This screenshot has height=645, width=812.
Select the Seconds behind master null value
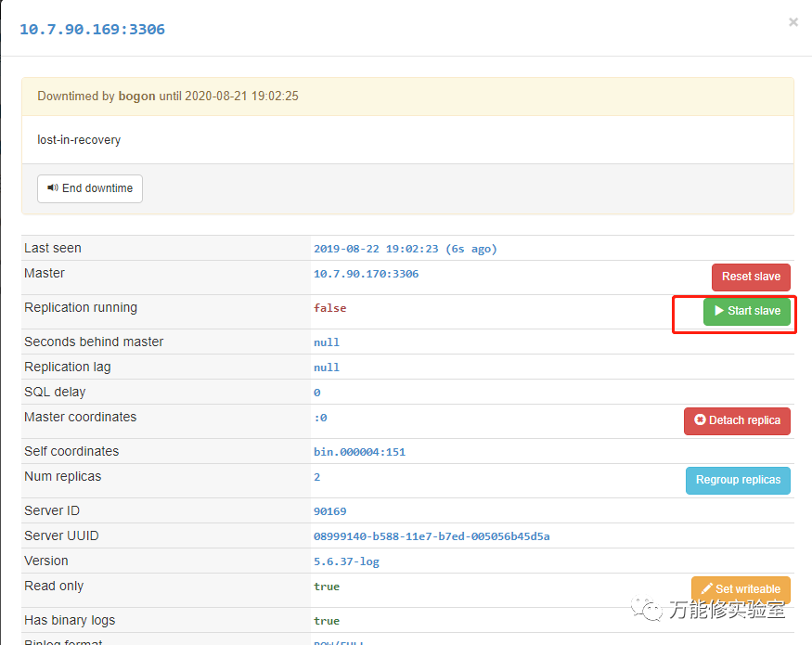[327, 342]
